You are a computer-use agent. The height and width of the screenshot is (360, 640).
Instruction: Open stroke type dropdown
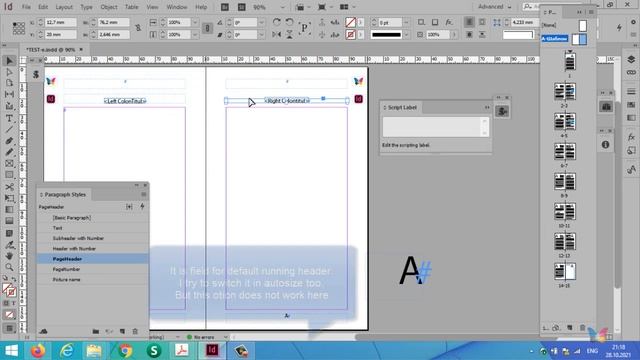pos(407,35)
